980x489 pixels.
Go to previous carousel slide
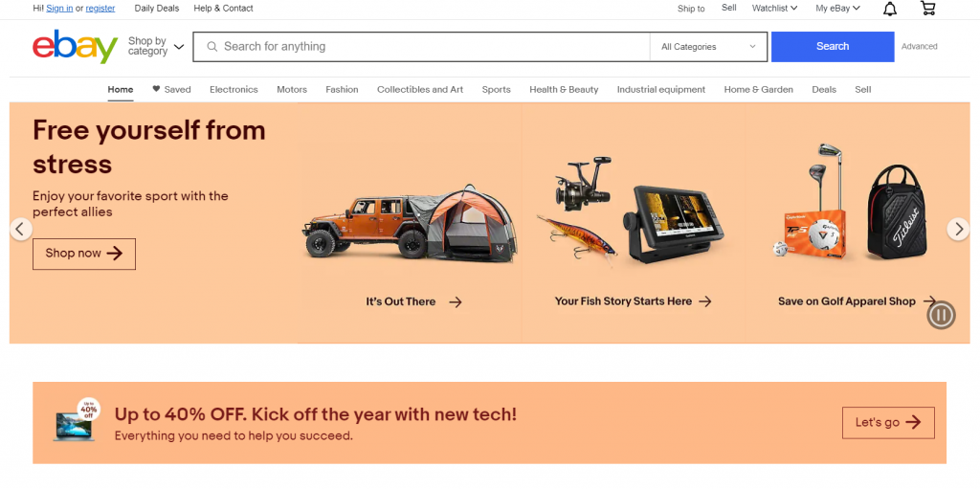[21, 229]
